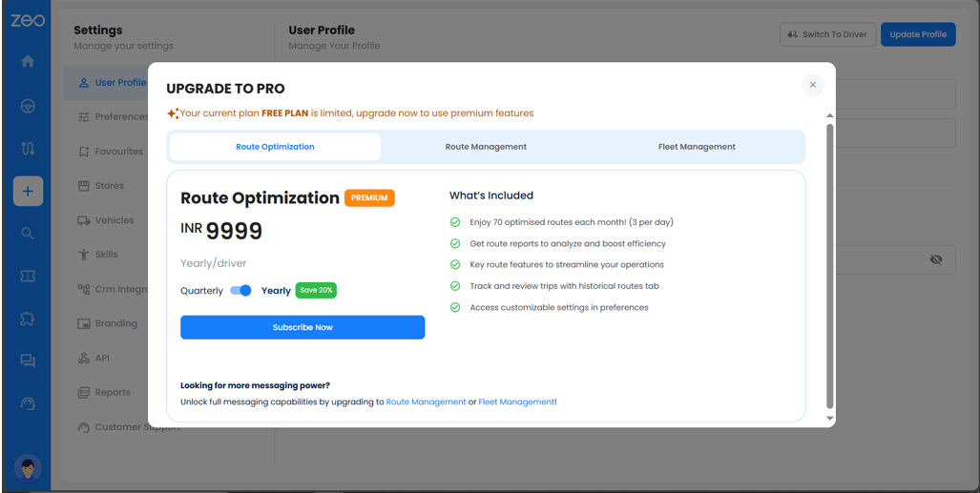The width and height of the screenshot is (980, 493).
Task: Click the user avatar at bottom left
Action: pyautogui.click(x=28, y=468)
